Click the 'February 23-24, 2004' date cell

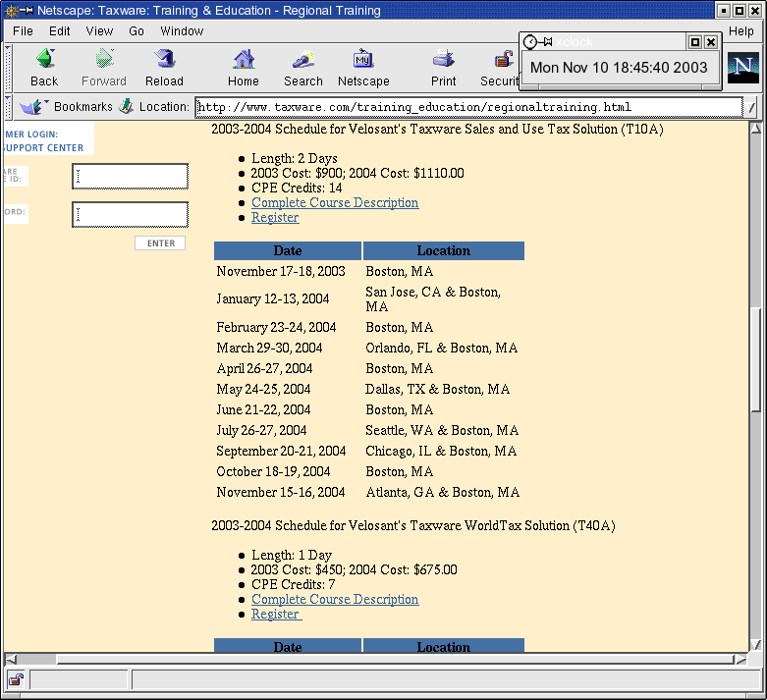[276, 327]
